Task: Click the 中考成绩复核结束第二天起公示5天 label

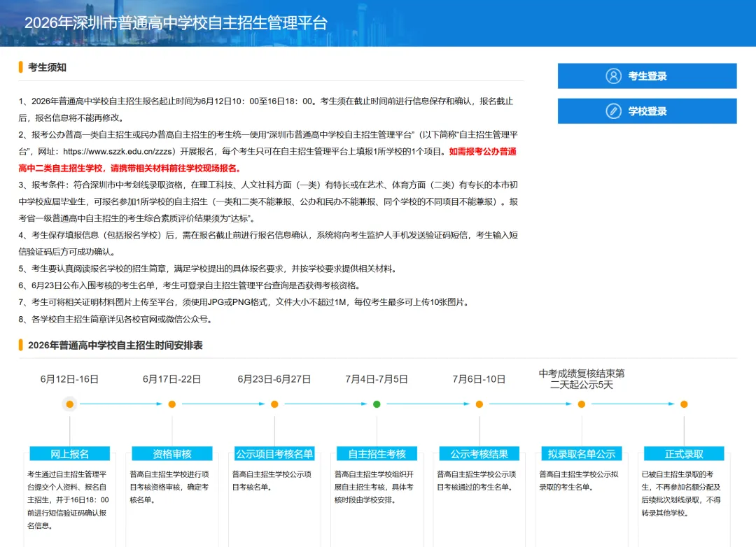Action: (582, 379)
